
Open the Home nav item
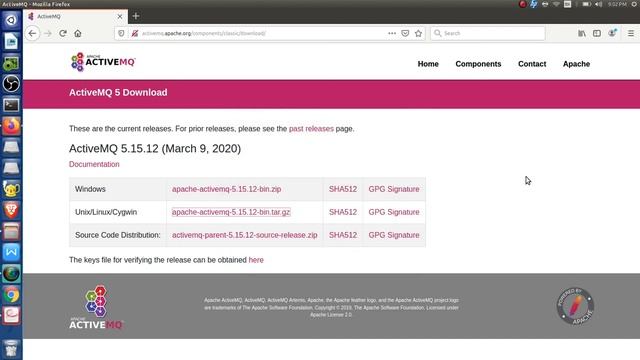pyautogui.click(x=428, y=64)
